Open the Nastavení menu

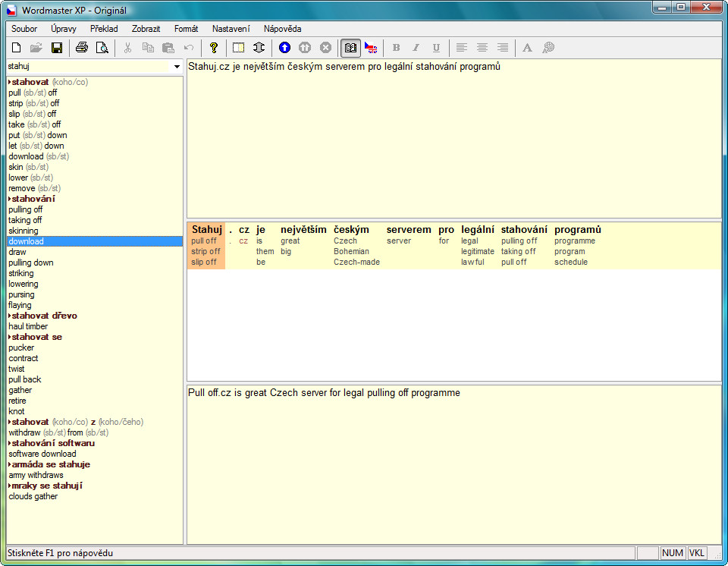point(231,29)
